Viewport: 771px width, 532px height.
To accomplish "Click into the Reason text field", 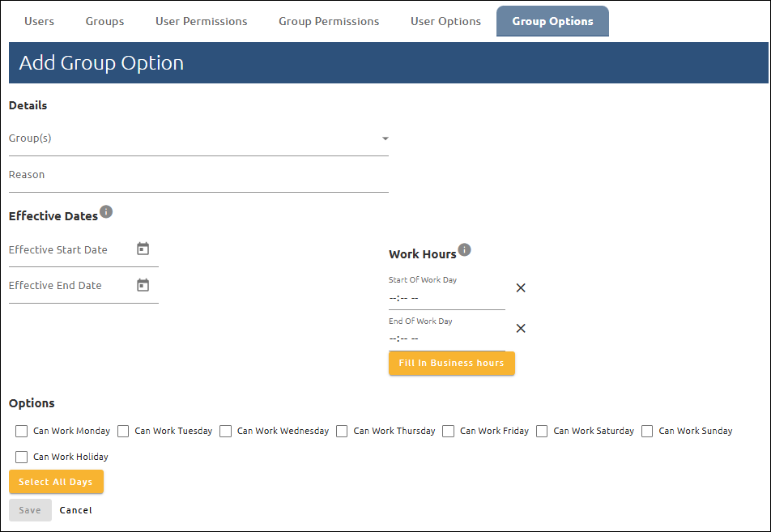I will (198, 176).
